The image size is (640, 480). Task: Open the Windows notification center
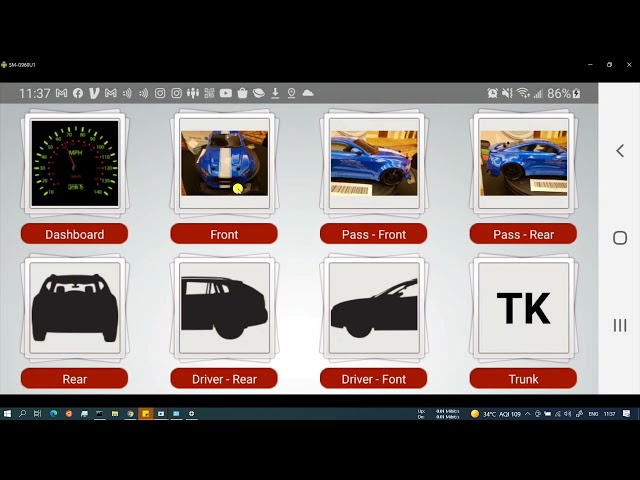627,414
